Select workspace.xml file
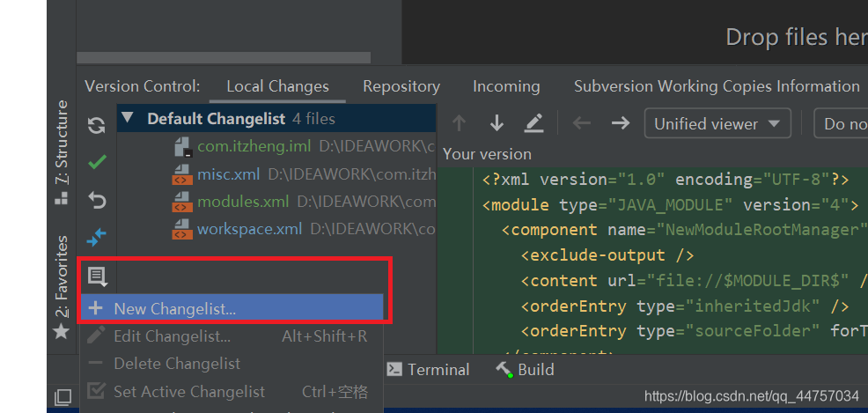Screen dimensions: 868x413 pos(249,229)
